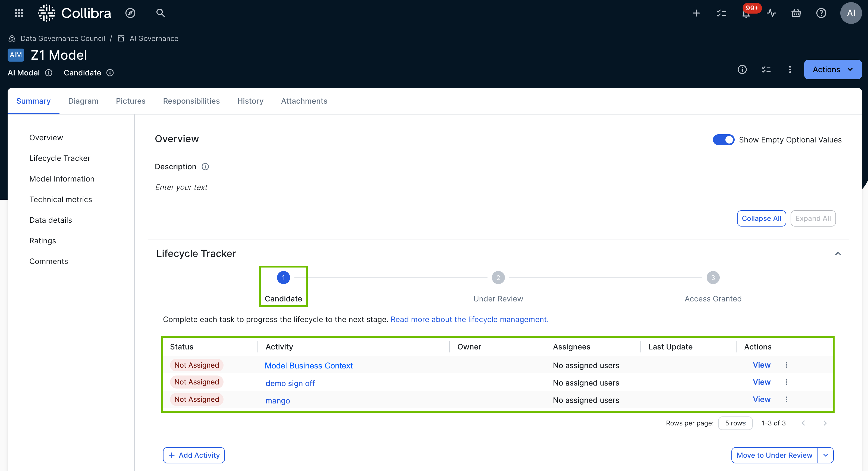Switch to the History tab
Viewport: 868px width, 471px height.
250,101
